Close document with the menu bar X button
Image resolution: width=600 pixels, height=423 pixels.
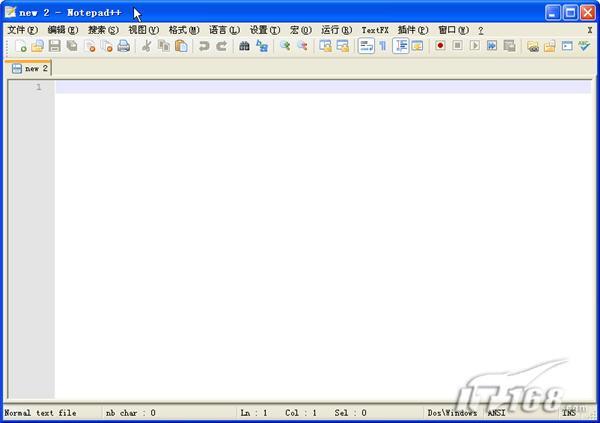(x=590, y=30)
